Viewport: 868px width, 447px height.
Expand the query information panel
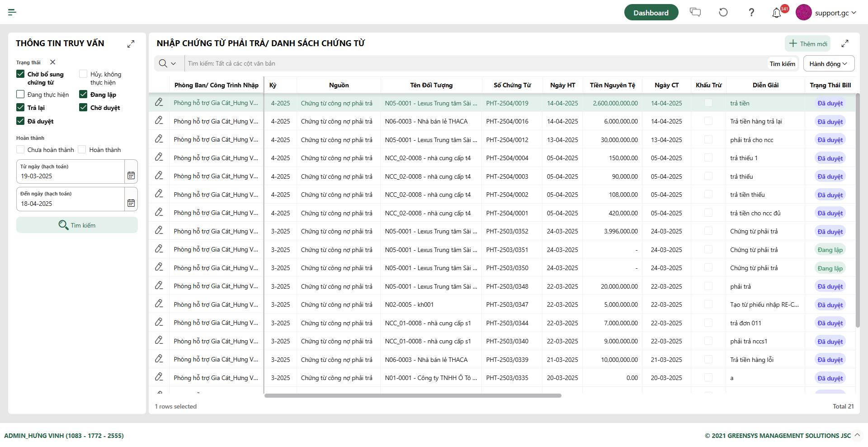(131, 44)
